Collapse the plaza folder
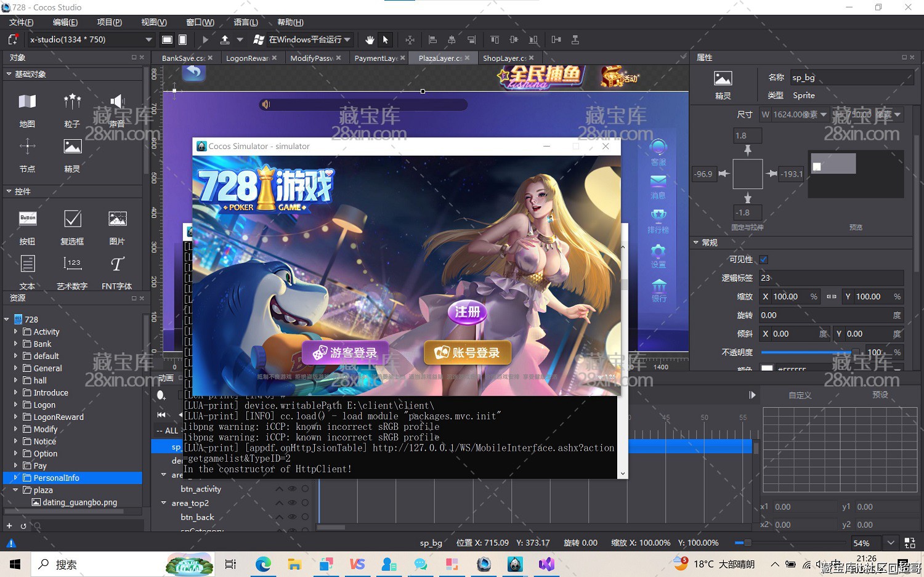The image size is (924, 577). pos(15,490)
